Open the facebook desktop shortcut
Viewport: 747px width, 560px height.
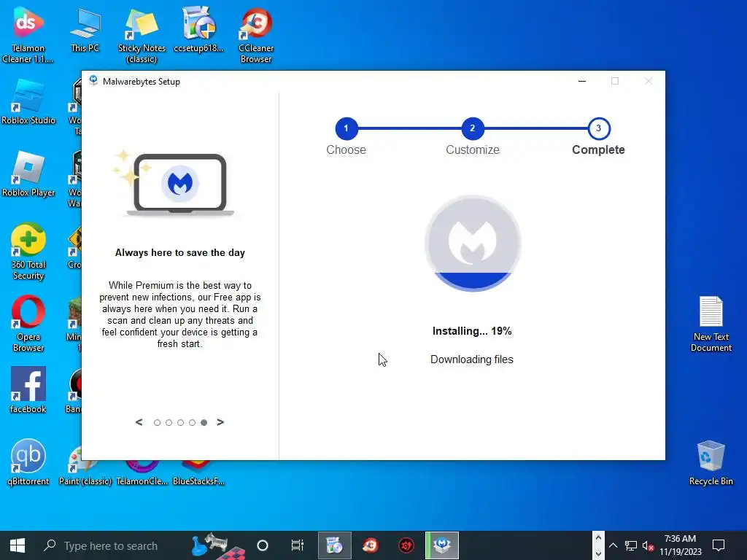(x=28, y=389)
